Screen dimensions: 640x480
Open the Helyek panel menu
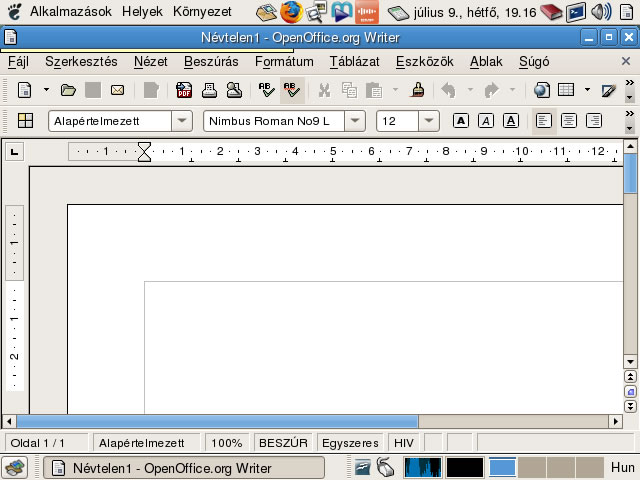[142, 11]
